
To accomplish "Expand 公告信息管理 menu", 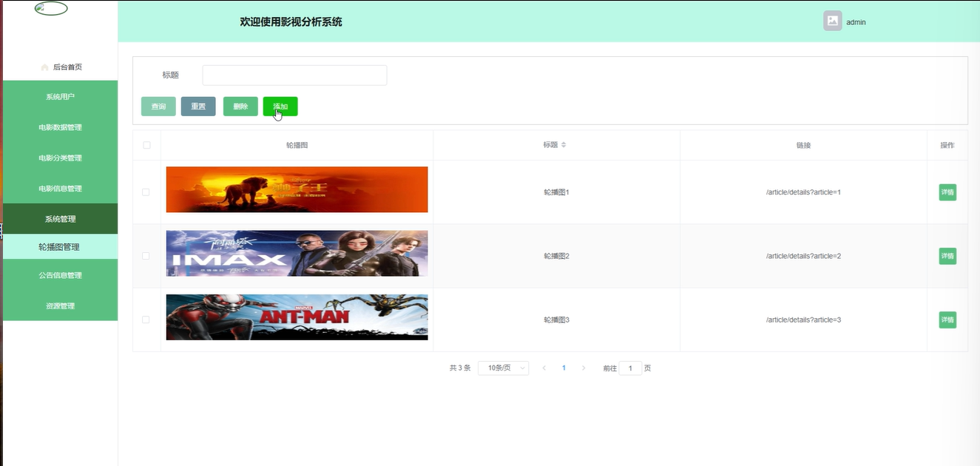I will click(x=60, y=275).
